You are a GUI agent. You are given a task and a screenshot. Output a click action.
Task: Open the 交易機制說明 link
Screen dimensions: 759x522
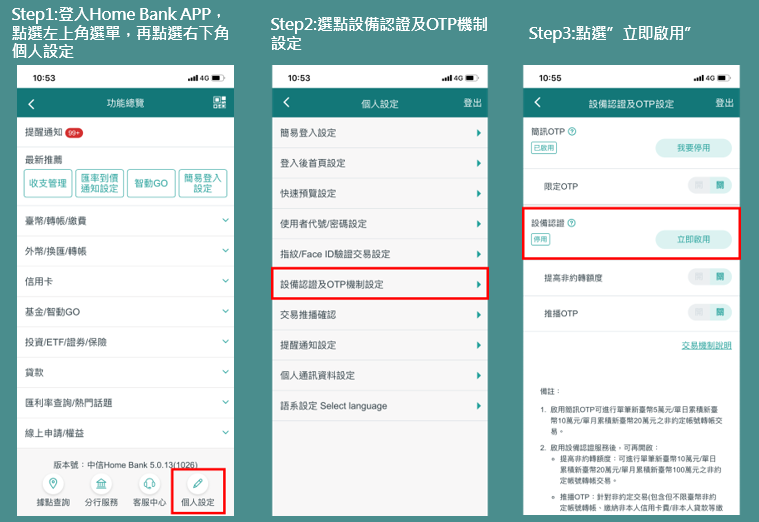click(706, 345)
